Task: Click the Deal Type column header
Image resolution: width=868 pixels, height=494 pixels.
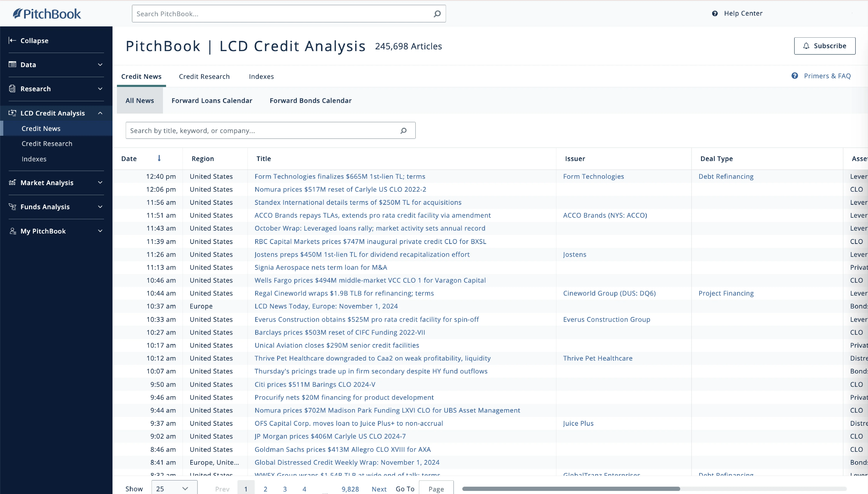Action: (x=717, y=158)
